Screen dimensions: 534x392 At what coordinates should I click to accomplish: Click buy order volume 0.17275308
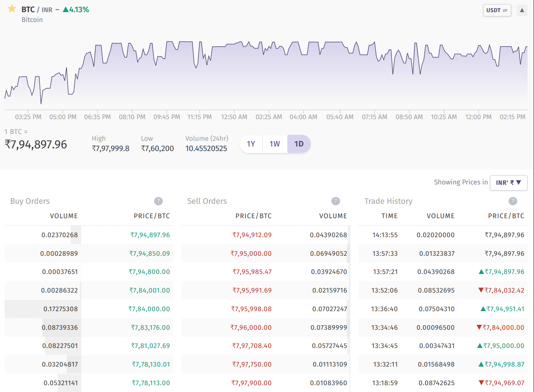tap(61, 309)
